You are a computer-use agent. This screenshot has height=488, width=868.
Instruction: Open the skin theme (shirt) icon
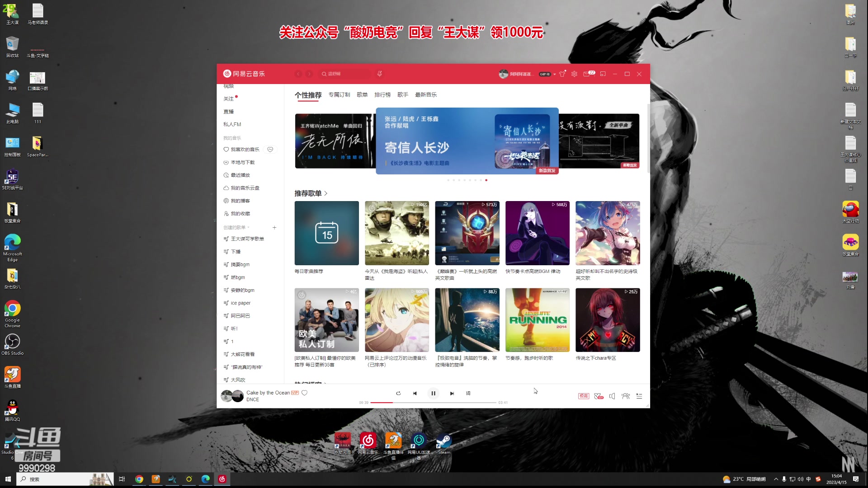click(x=562, y=74)
